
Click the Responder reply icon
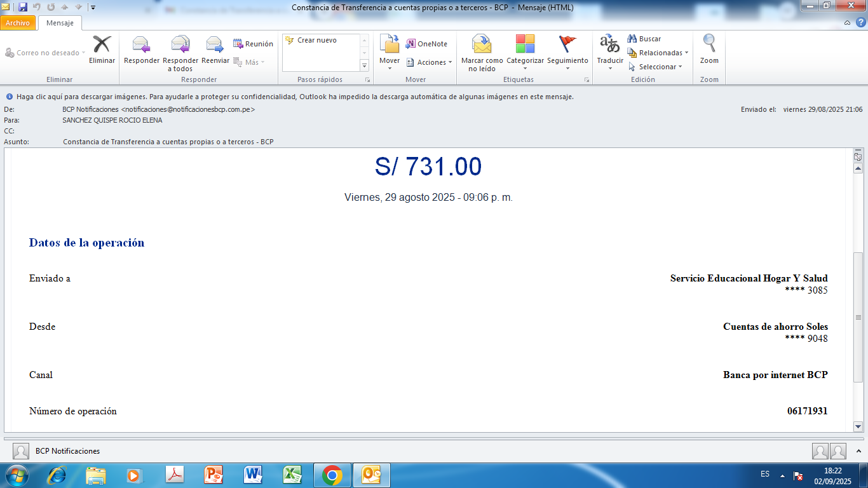[x=141, y=46]
